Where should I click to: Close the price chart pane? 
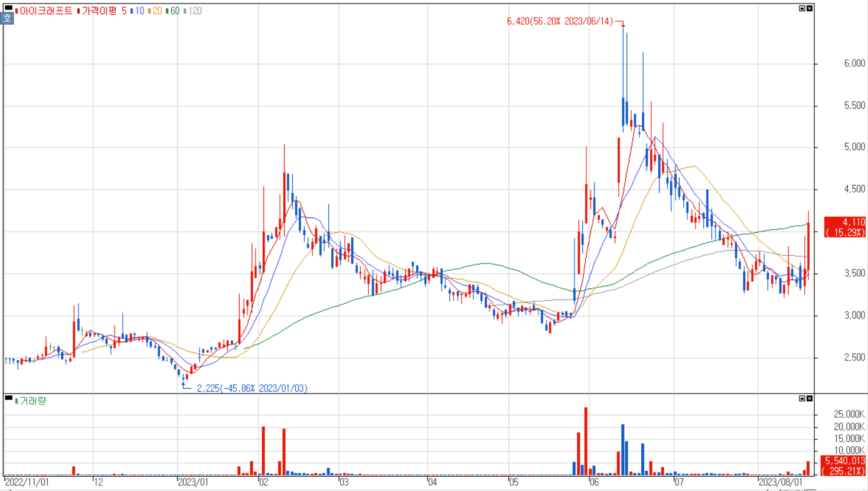tap(810, 8)
